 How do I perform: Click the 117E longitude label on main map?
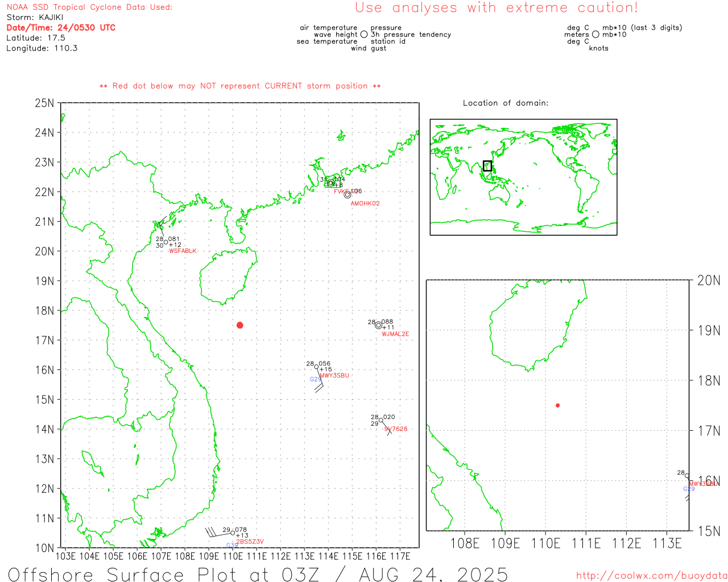(400, 556)
